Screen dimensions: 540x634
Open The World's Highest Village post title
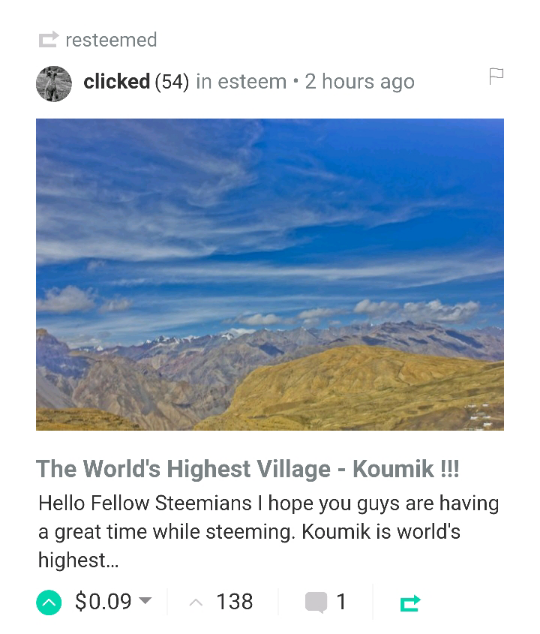[x=247, y=469]
